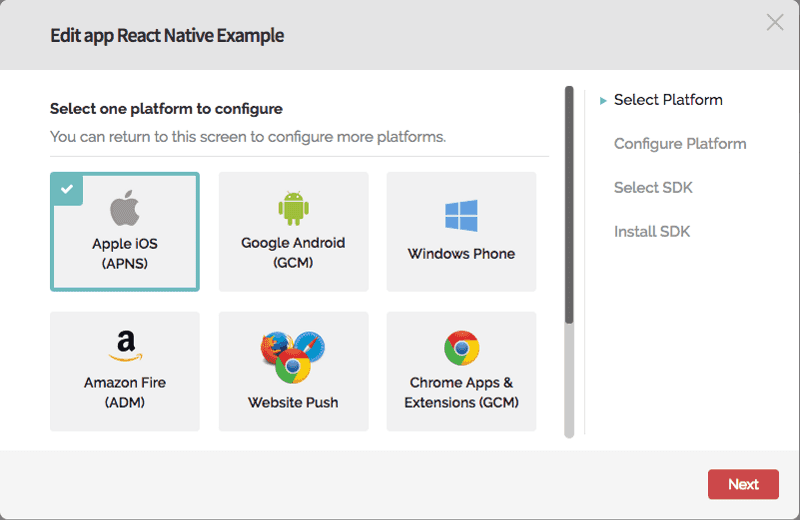Screen dimensions: 800x520
Task: Click the green Android robot icon
Action: 293,208
